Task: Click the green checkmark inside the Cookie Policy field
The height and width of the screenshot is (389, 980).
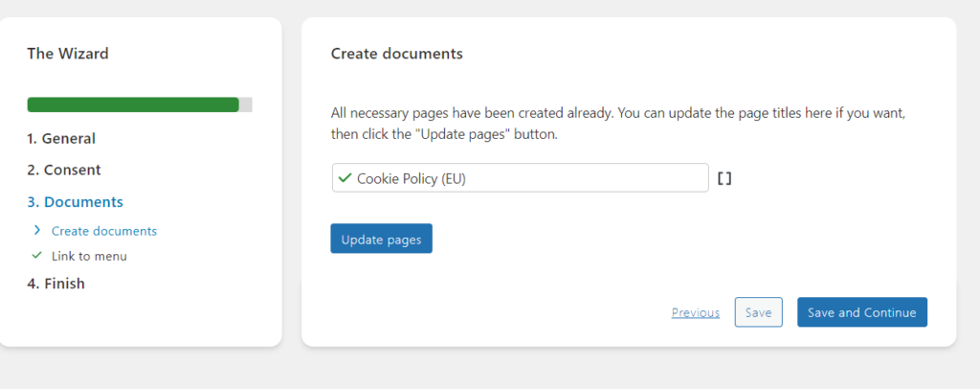Action: pyautogui.click(x=345, y=178)
